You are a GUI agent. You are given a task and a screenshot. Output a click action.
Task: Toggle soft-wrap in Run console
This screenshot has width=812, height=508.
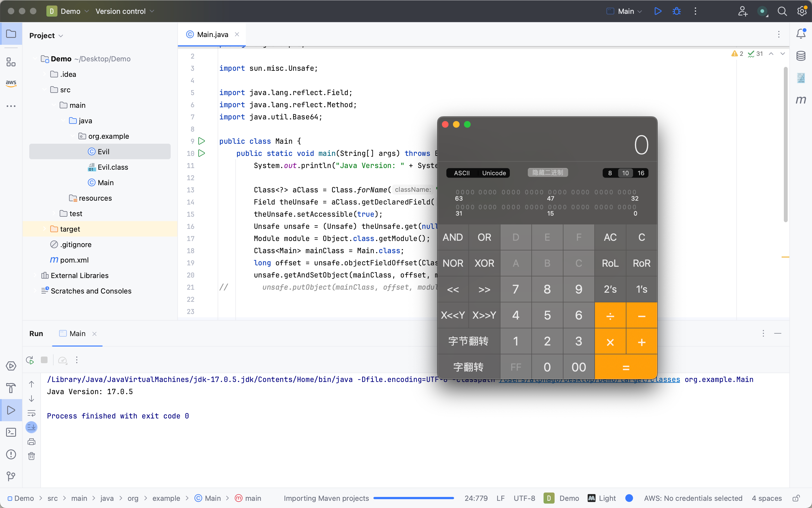coord(31,413)
